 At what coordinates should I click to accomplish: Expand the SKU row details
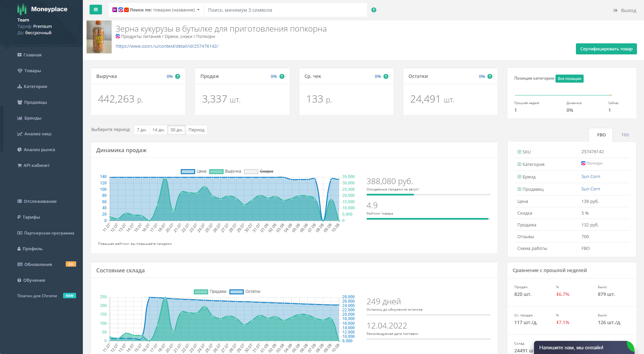(x=519, y=152)
